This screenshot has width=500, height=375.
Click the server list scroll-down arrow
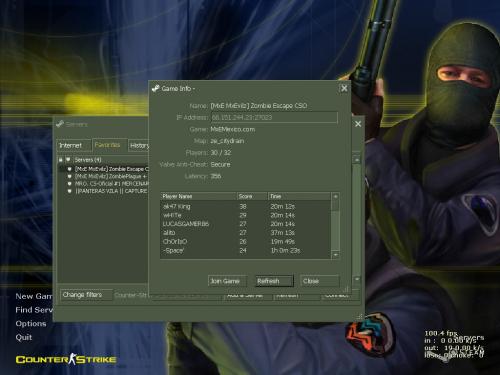(x=357, y=279)
